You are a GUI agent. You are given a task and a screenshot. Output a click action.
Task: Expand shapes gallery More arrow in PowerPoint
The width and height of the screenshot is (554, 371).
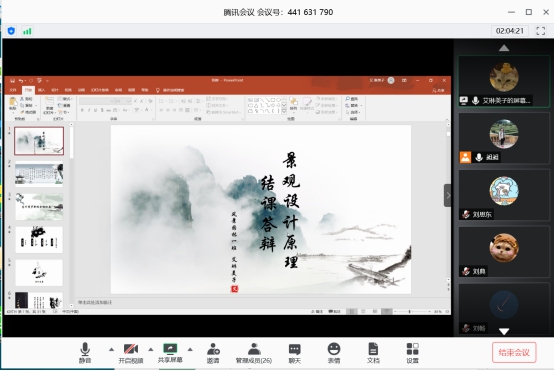tap(284, 112)
